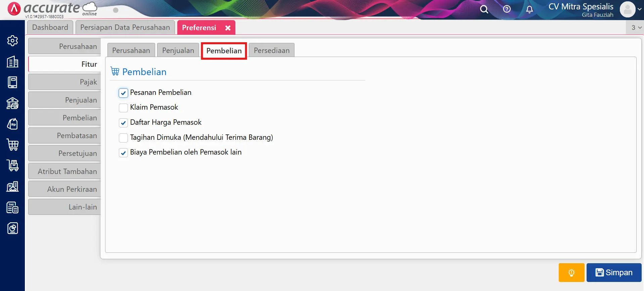This screenshot has height=291, width=644.
Task: Open the inventory trolley icon
Action: 12,165
